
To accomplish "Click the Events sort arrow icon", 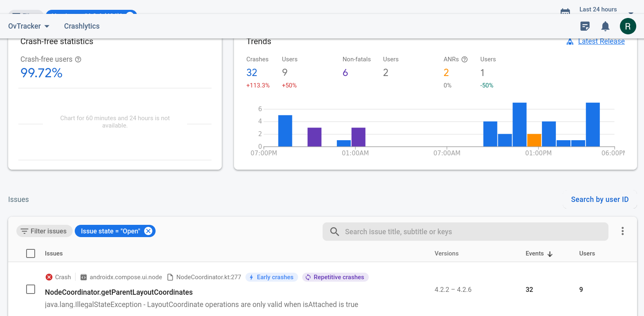I will pos(550,254).
